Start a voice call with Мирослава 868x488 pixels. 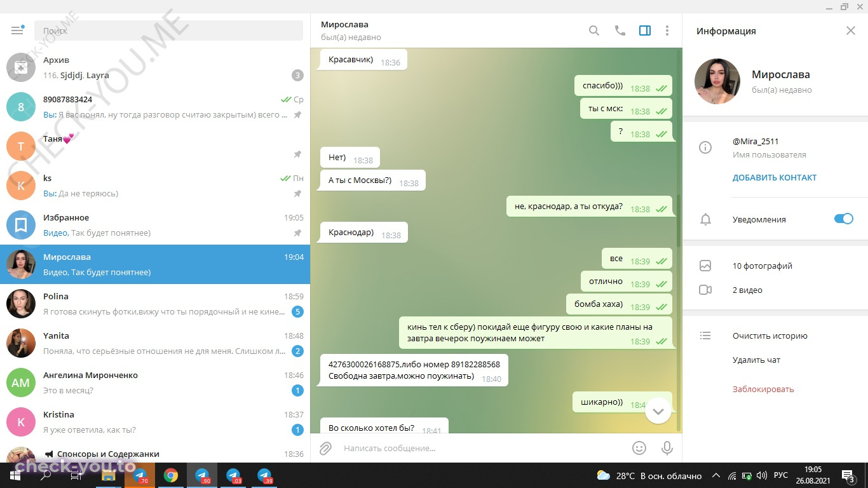click(620, 30)
